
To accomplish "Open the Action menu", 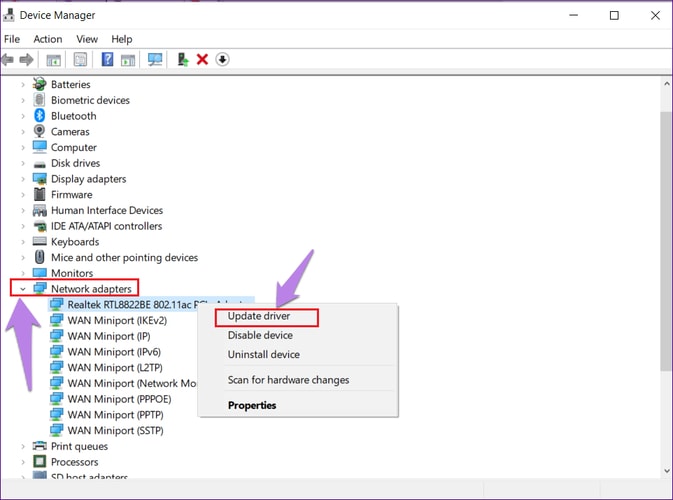I will [48, 39].
